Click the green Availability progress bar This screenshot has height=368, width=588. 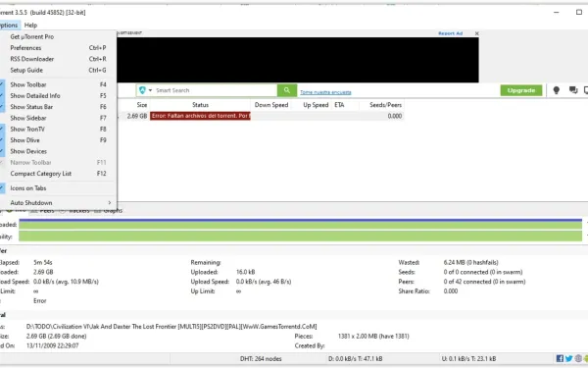[301, 237]
